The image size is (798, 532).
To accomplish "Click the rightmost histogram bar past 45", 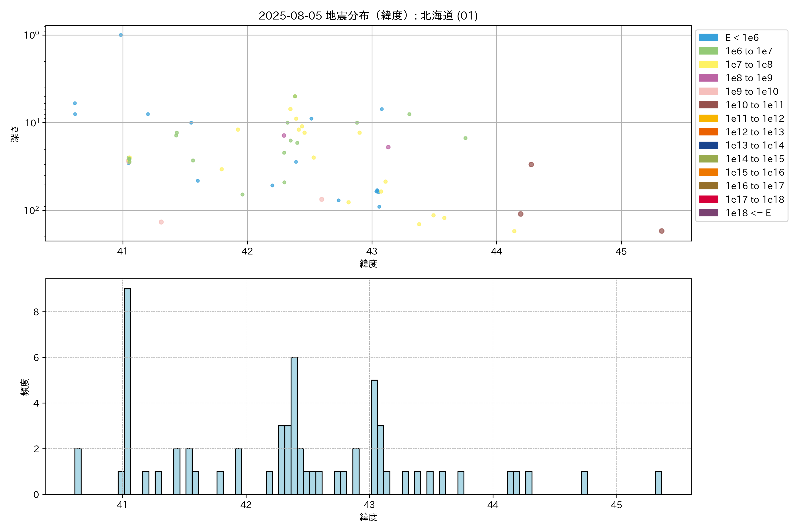I will coord(658,483).
